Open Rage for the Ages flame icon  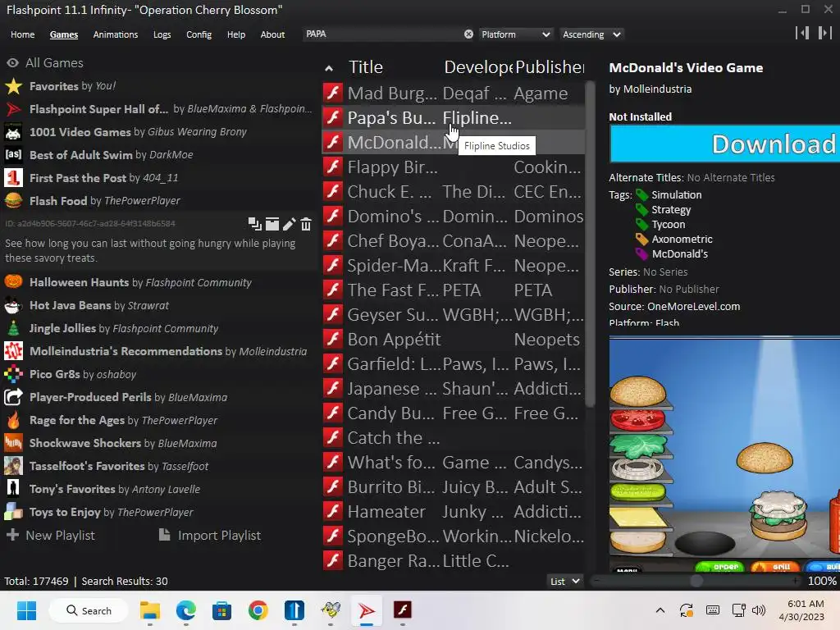pos(13,420)
